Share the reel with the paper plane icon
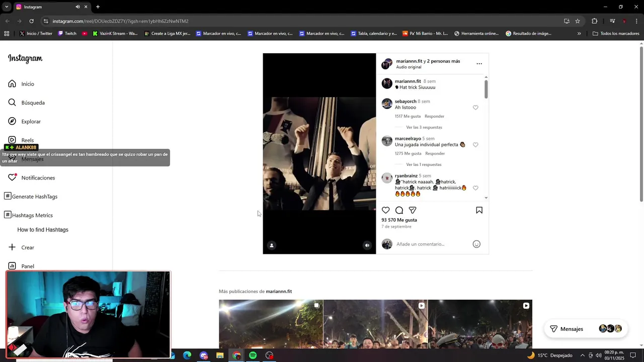 (x=413, y=210)
